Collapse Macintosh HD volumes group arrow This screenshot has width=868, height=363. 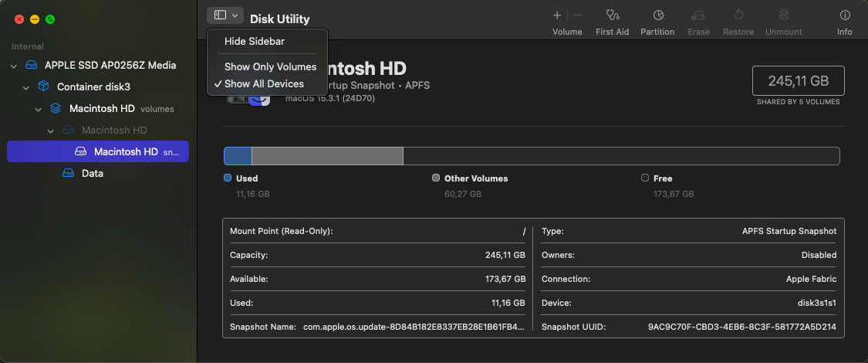(x=39, y=109)
